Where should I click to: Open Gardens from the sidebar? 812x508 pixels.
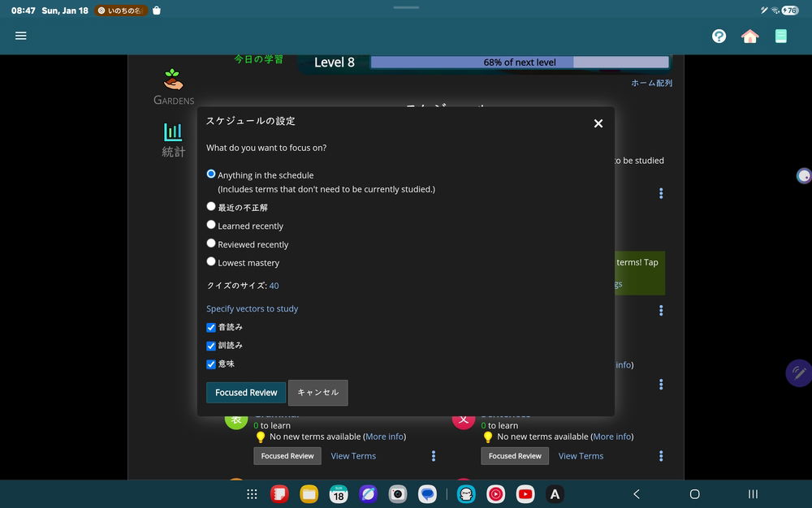(x=174, y=87)
